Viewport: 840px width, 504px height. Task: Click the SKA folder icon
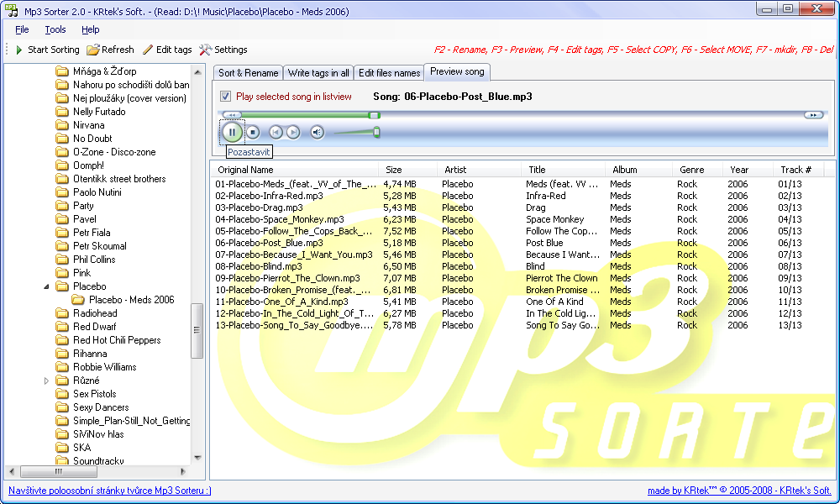click(x=63, y=448)
